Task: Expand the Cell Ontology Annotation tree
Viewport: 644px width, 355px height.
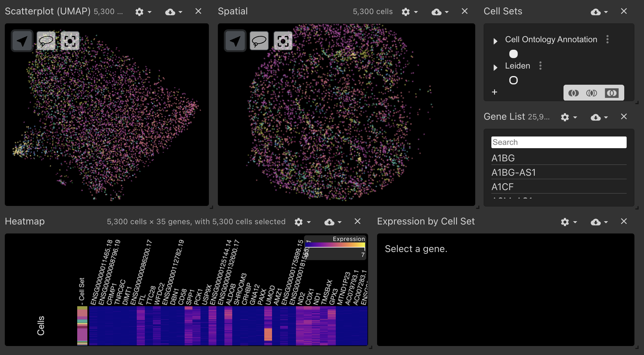Action: (495, 41)
